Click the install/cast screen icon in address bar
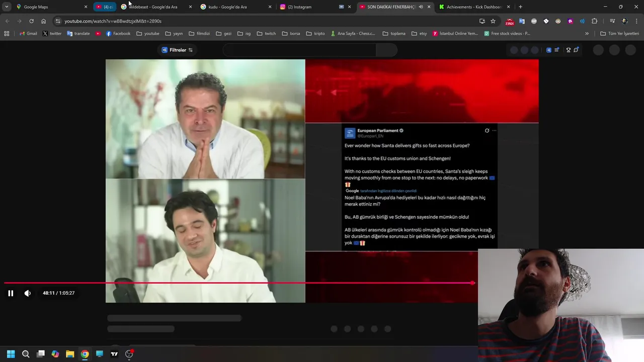This screenshot has height=362, width=644. click(482, 21)
